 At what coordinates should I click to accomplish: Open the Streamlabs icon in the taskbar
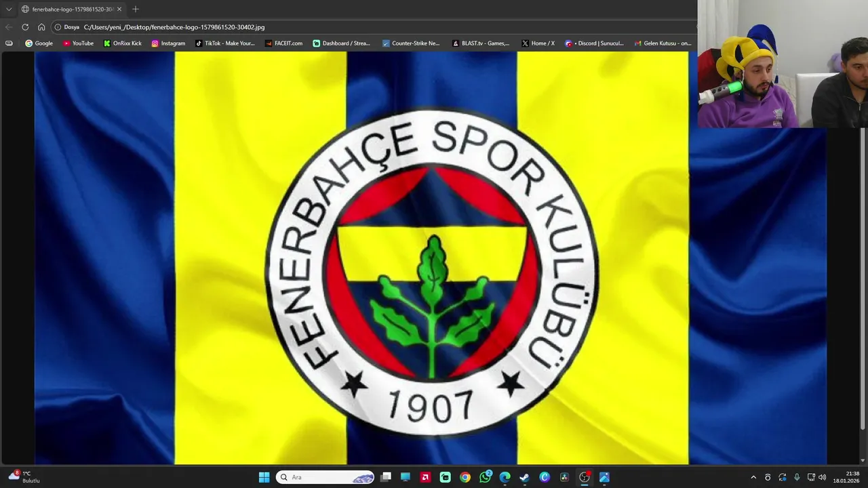445,477
